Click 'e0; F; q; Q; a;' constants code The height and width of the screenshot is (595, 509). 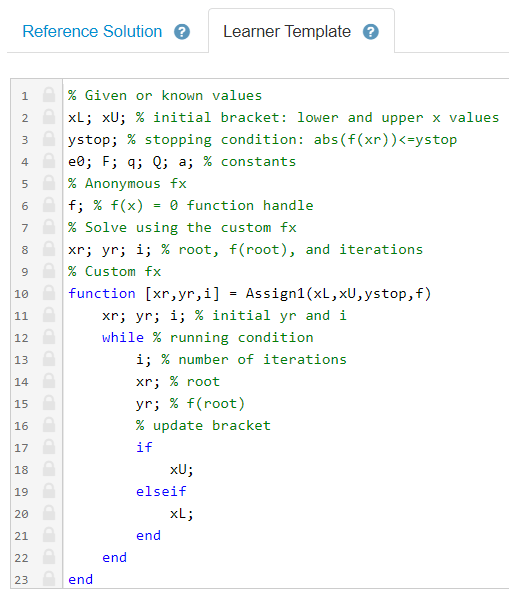[131, 162]
